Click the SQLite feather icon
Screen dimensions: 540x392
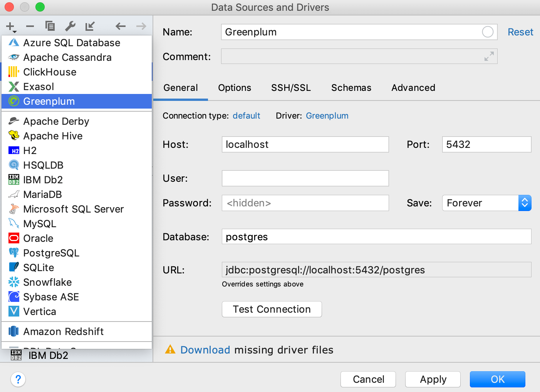[14, 268]
